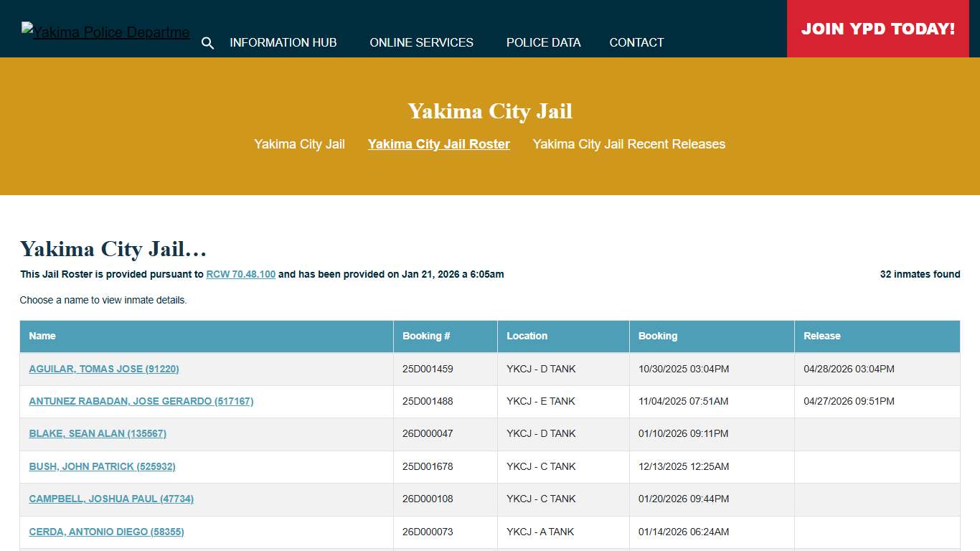Select the Yakima City Jail tab

(x=299, y=144)
